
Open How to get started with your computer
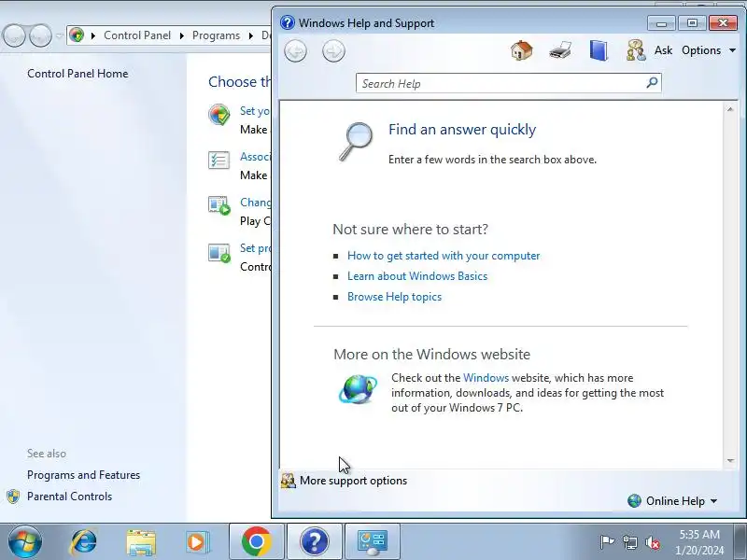(x=444, y=256)
